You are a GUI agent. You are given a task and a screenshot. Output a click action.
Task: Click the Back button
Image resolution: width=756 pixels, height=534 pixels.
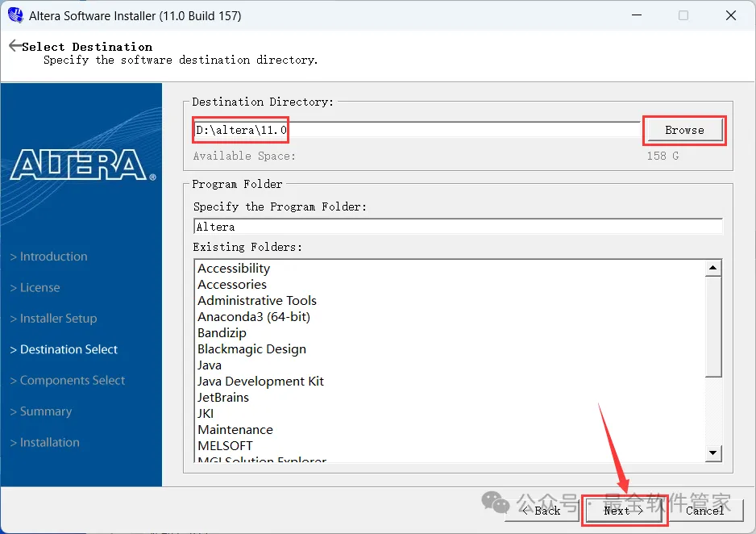point(542,511)
